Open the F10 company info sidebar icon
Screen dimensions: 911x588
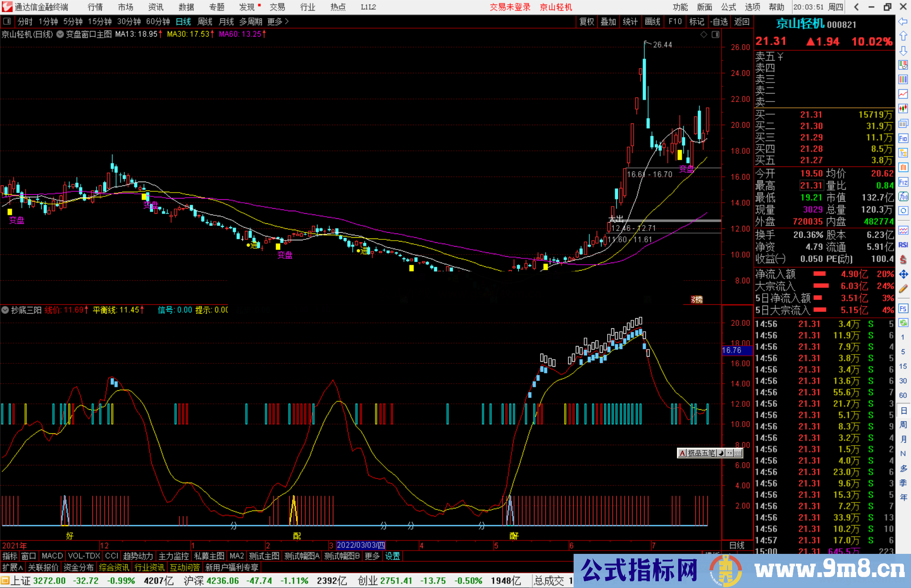pyautogui.click(x=903, y=138)
